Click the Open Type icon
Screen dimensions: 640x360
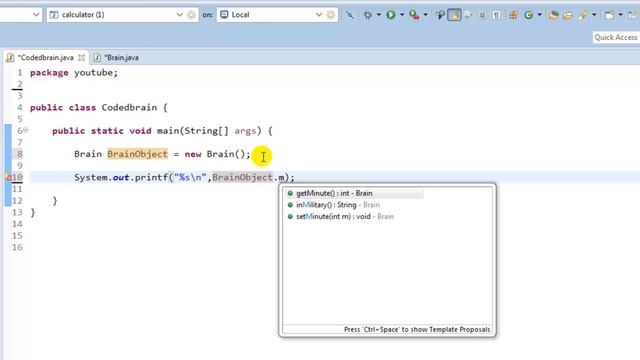click(553, 15)
